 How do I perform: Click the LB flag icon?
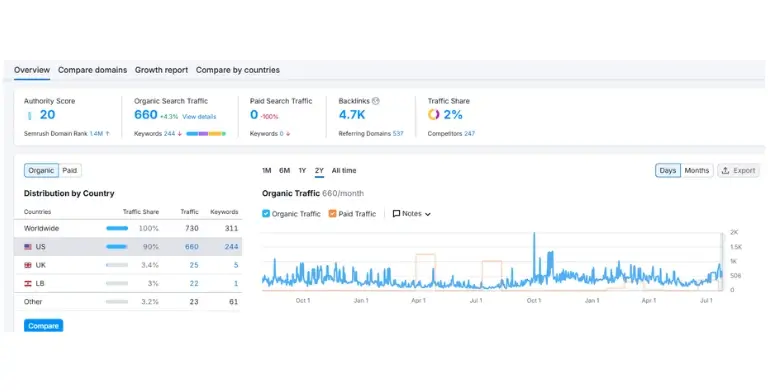[28, 284]
